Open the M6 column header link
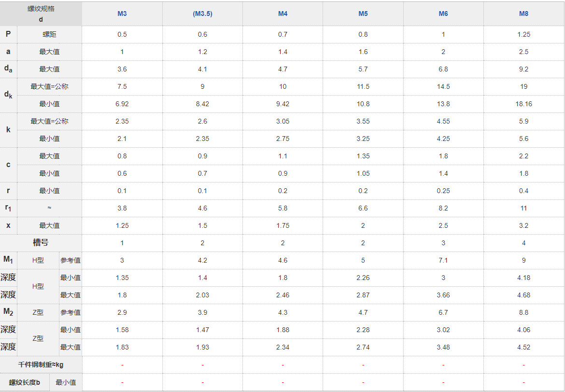565x392 pixels. (x=443, y=14)
